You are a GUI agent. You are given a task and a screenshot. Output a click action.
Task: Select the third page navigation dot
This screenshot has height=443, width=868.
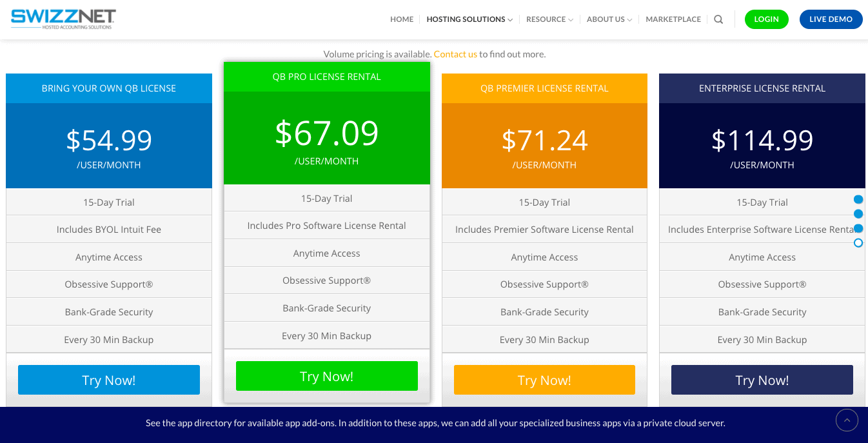click(x=858, y=228)
